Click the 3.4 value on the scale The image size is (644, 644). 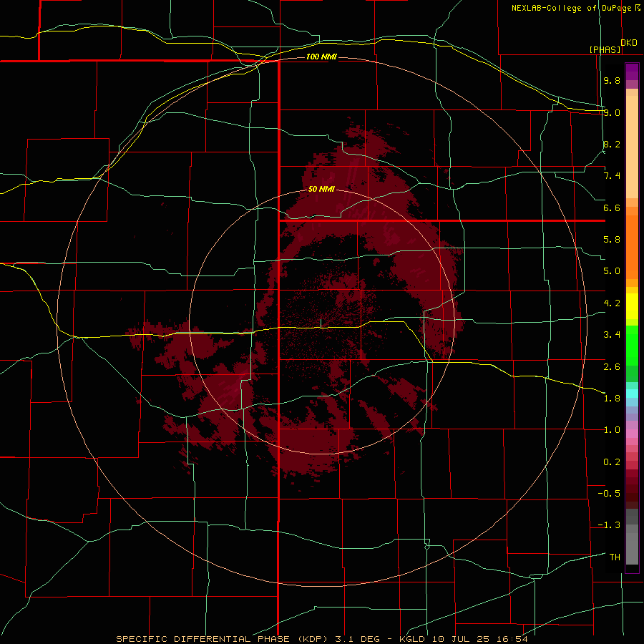pos(612,335)
